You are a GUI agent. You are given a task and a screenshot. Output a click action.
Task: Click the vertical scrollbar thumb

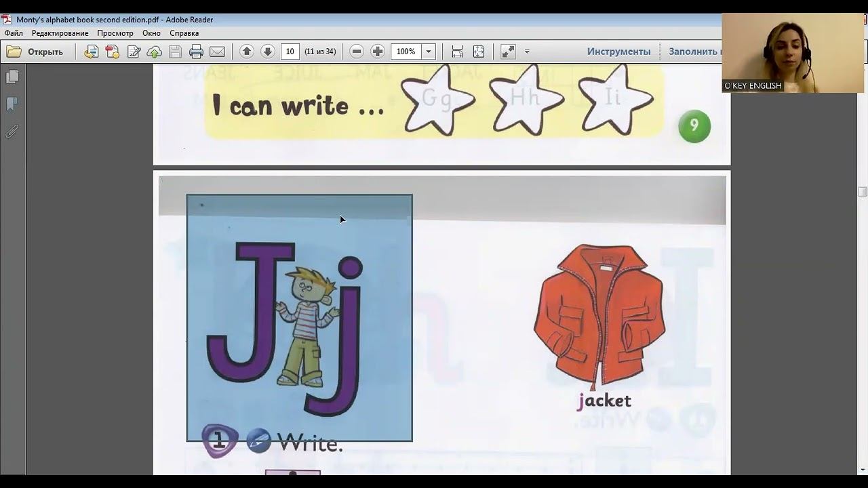[863, 192]
